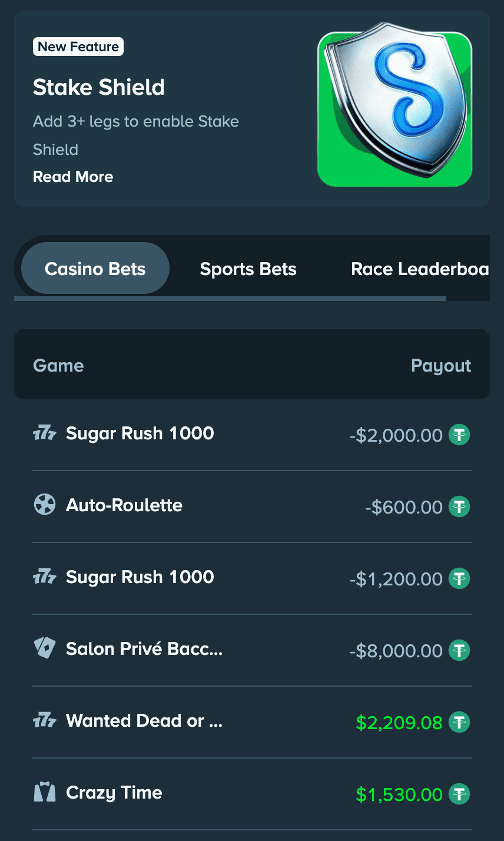Switch to the Sports Bets tab

tap(248, 269)
